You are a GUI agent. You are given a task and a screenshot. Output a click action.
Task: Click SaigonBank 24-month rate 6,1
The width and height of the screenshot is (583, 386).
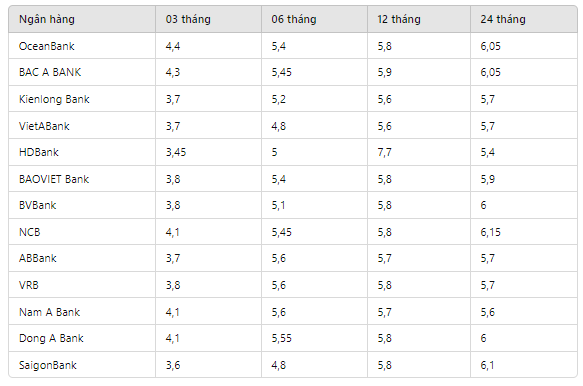487,365
